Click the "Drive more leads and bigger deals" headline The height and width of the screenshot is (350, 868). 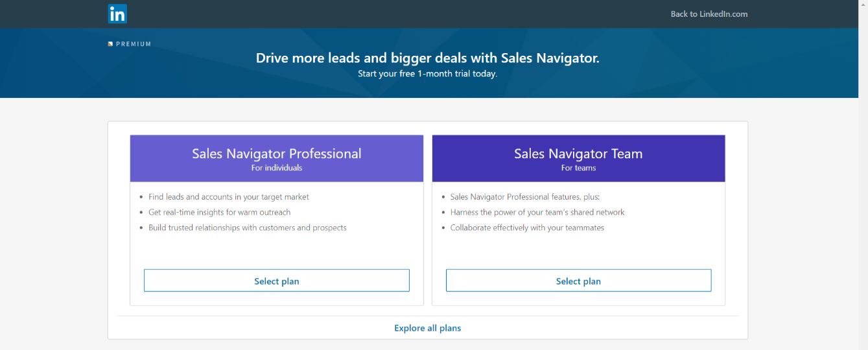(x=428, y=58)
